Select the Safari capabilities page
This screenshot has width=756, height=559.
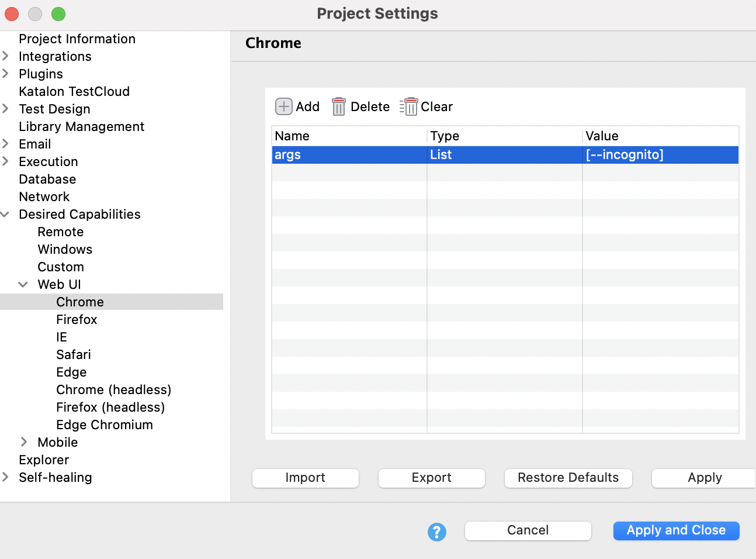click(73, 354)
